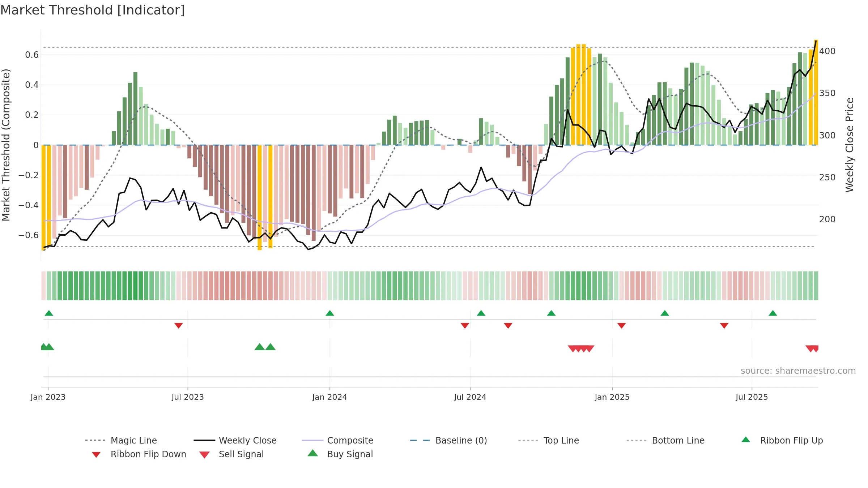Click the green Buy Signal legend triangle

click(x=313, y=453)
